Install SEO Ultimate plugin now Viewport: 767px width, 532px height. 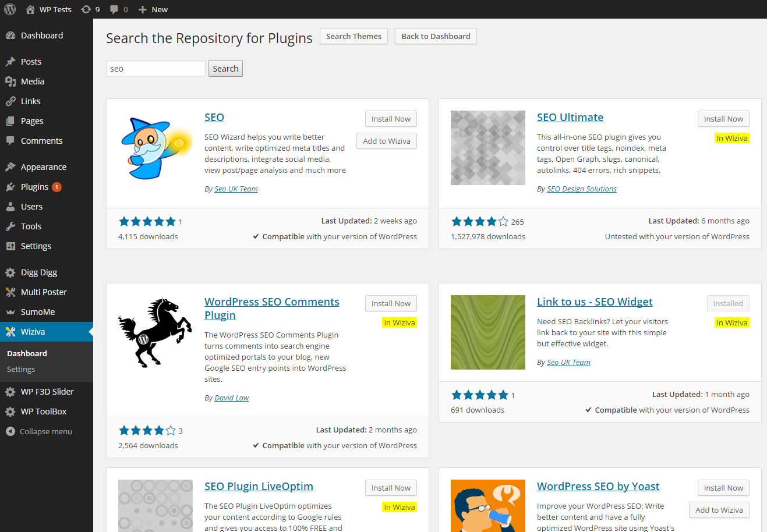[723, 119]
